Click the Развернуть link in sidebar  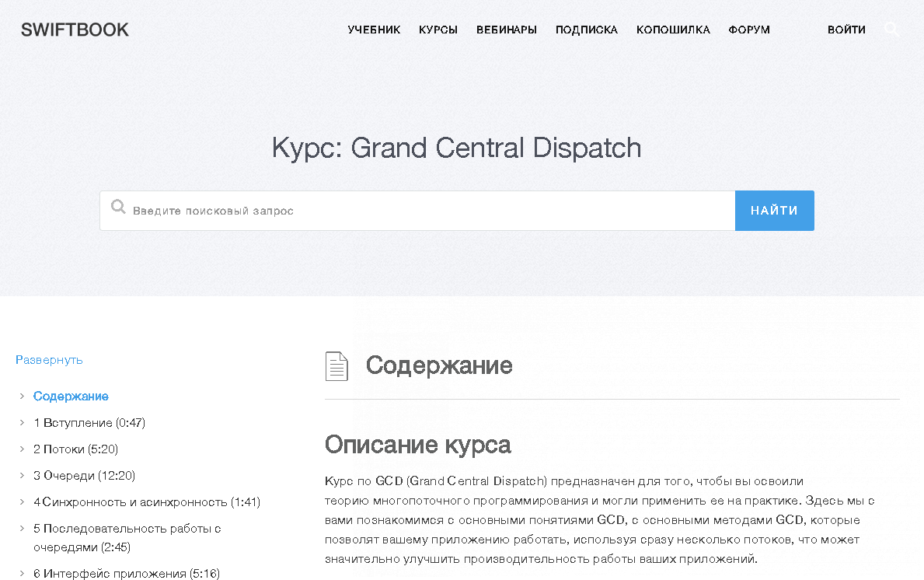pyautogui.click(x=49, y=360)
